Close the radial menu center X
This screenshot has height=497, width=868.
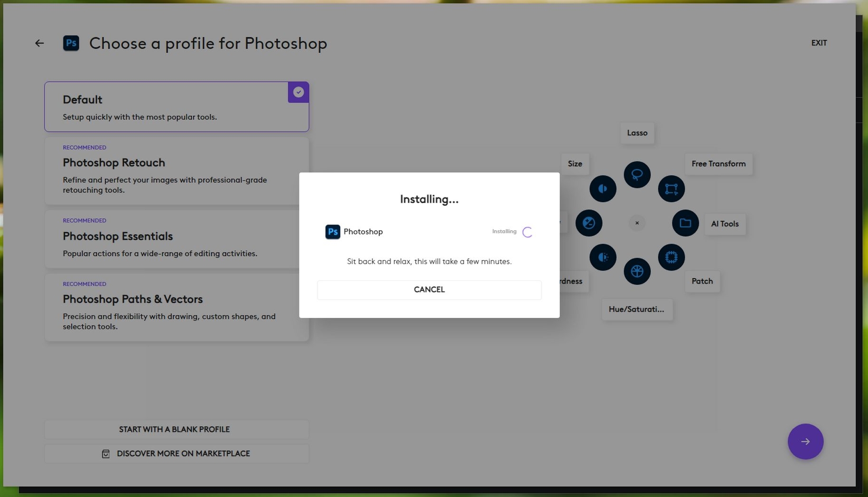(x=637, y=223)
